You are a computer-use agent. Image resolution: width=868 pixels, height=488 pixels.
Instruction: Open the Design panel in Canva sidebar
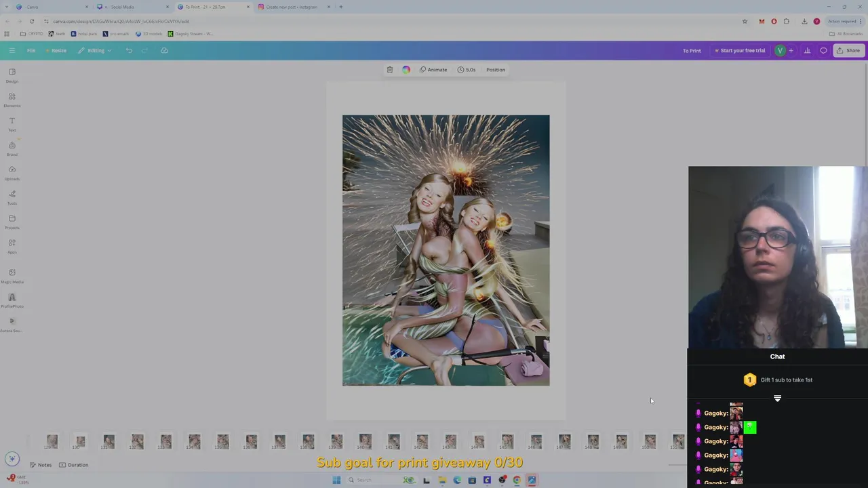[x=12, y=75]
